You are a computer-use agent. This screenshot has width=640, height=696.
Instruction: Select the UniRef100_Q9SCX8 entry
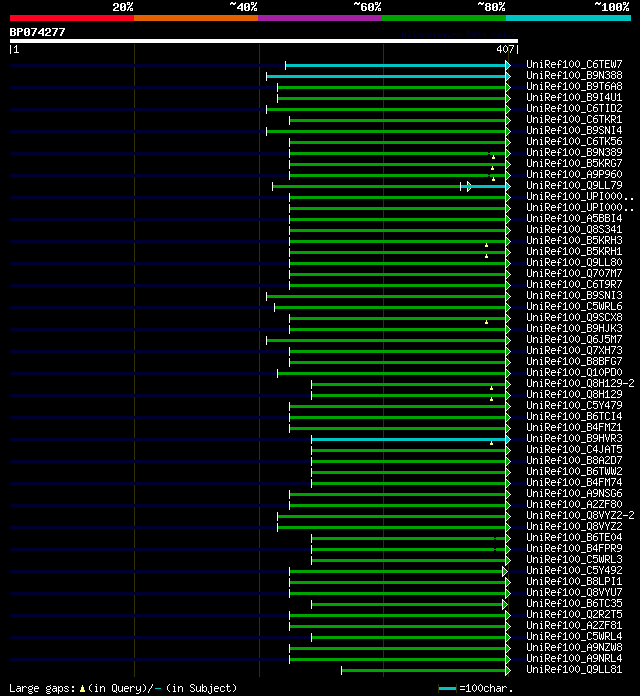point(574,317)
